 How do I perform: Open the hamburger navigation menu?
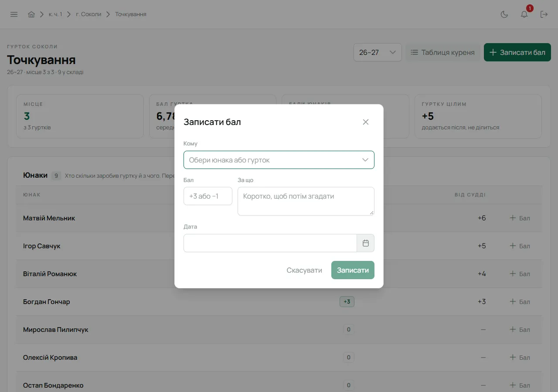[14, 14]
